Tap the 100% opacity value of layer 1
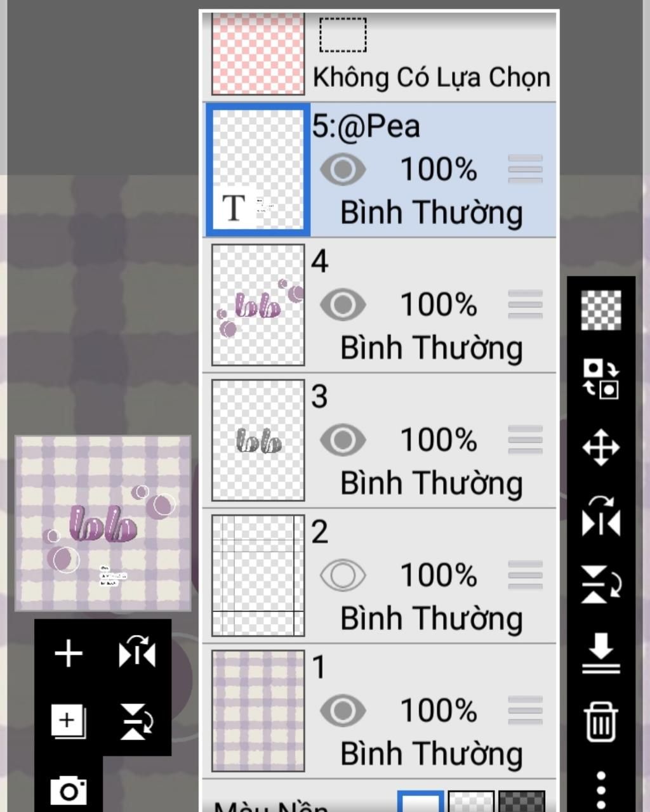Screen dimensions: 650x812 point(438,710)
